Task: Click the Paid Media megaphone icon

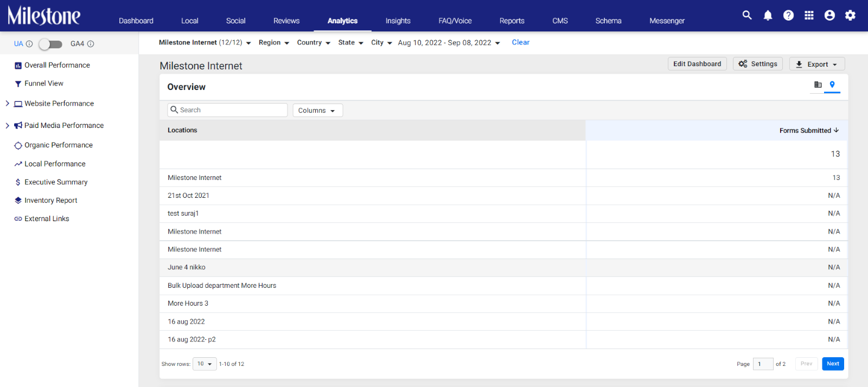Action: point(18,126)
